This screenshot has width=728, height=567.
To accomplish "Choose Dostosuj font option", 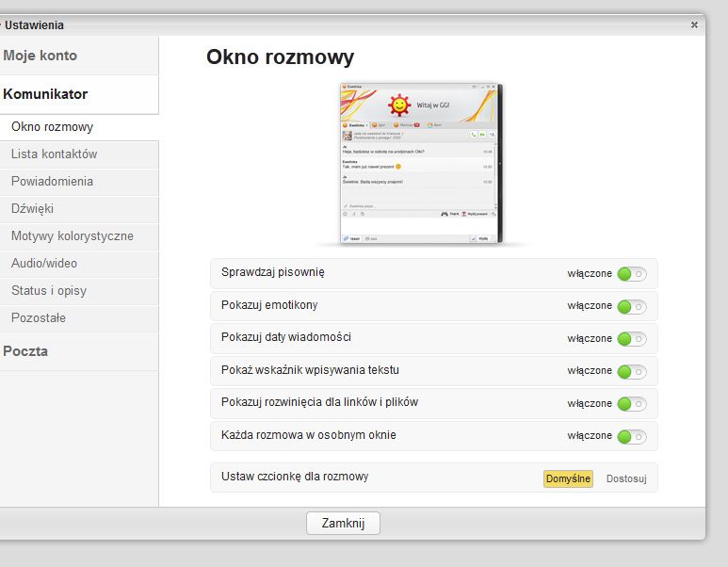I will (626, 478).
